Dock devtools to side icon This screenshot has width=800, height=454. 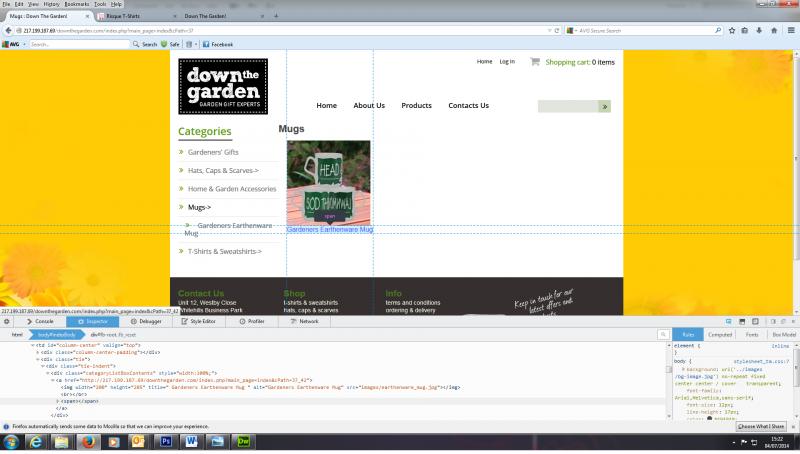pos(773,321)
